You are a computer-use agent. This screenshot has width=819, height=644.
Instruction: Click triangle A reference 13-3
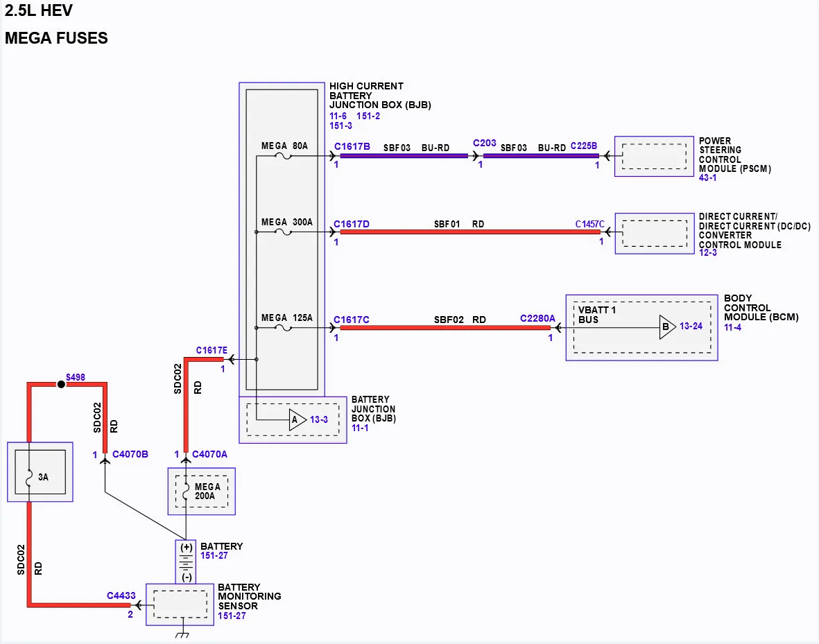click(298, 420)
